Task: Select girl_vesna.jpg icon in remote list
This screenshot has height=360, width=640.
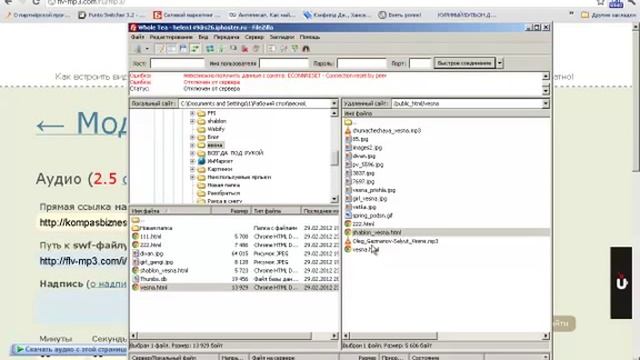Action: pyautogui.click(x=348, y=198)
